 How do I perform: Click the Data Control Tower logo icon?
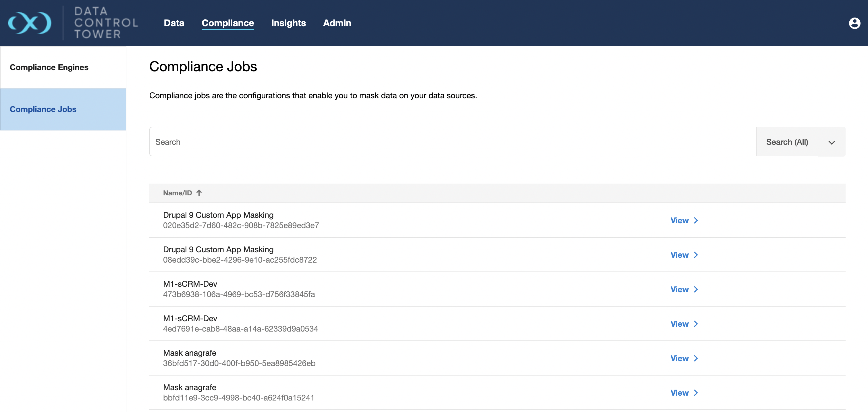point(30,23)
